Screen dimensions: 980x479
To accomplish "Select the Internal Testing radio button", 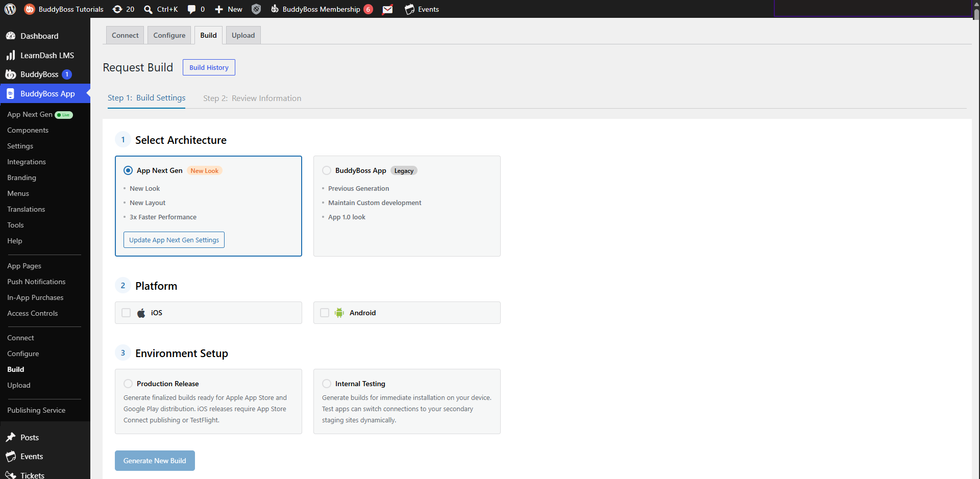I will [327, 384].
